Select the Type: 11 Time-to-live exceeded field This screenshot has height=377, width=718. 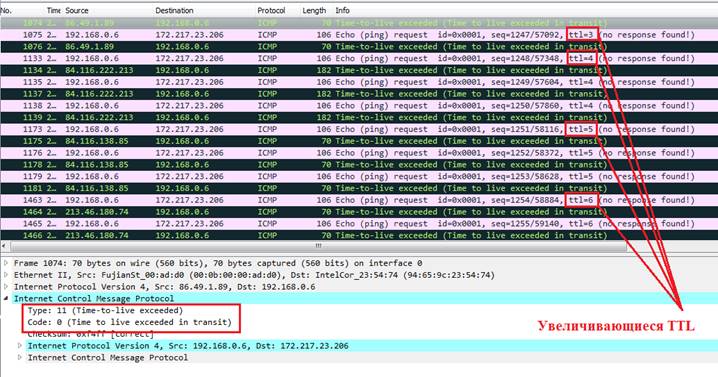(105, 311)
